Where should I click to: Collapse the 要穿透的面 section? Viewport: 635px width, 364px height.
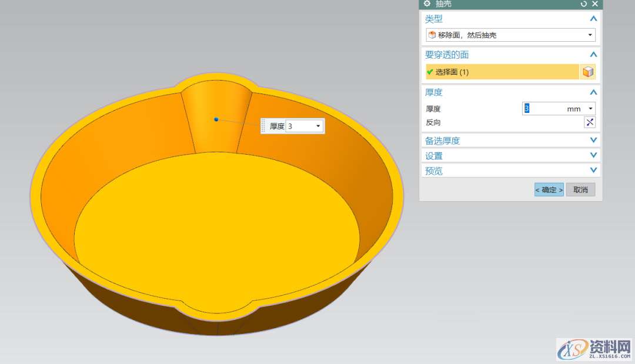click(593, 55)
